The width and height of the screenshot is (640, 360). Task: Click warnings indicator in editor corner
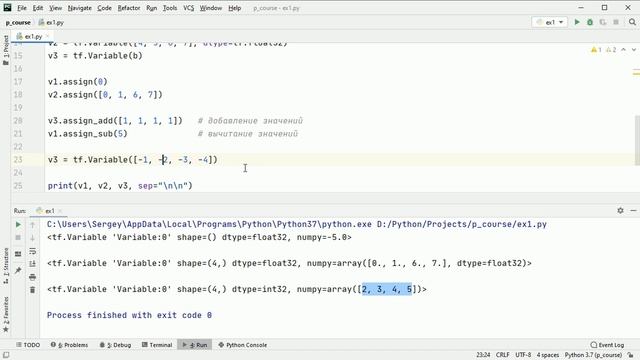pos(603,50)
